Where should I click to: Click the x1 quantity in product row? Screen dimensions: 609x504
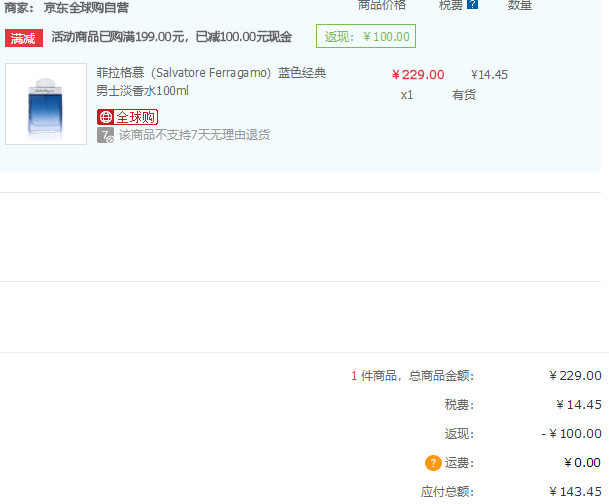407,95
